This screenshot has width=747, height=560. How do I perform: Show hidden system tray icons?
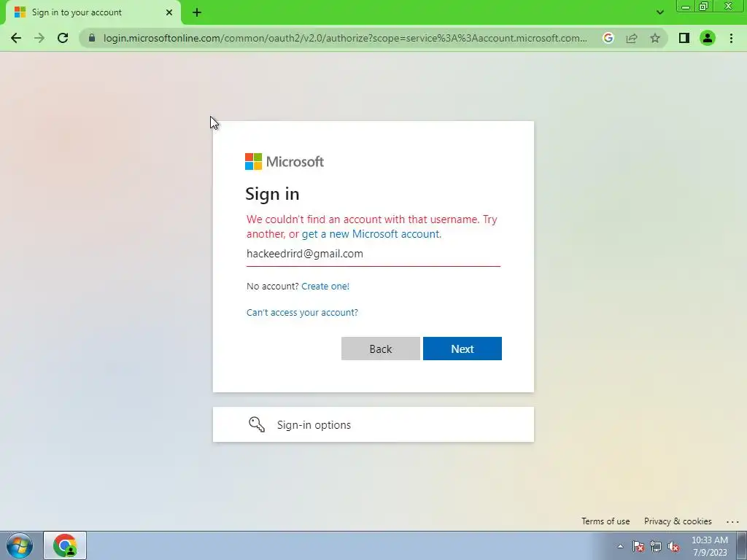(620, 546)
